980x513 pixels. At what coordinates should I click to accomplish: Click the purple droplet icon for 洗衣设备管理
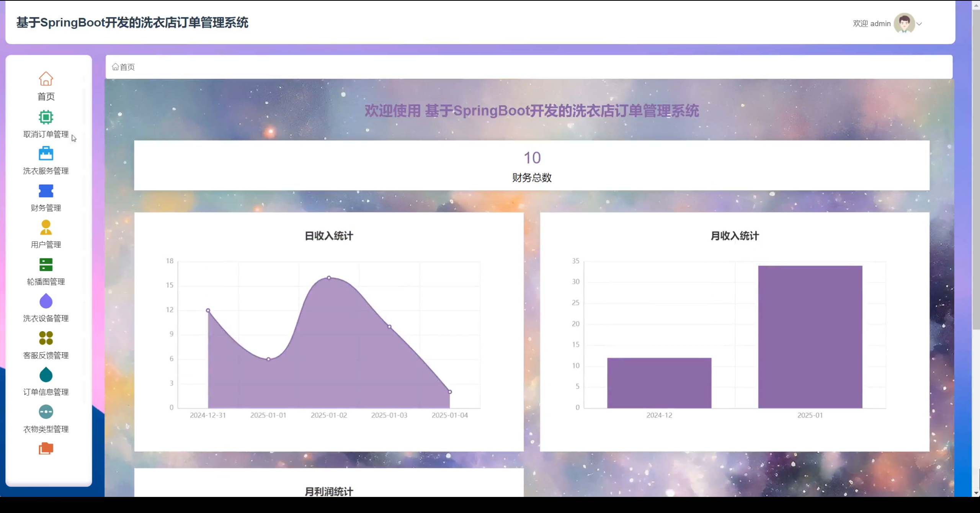tap(46, 301)
